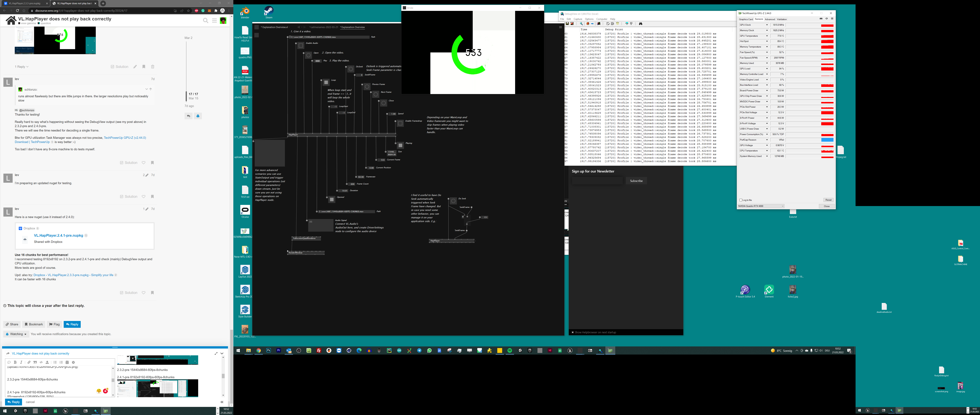This screenshot has height=415, width=980.
Task: Click the Subscribe newsletter button
Action: [x=636, y=181]
